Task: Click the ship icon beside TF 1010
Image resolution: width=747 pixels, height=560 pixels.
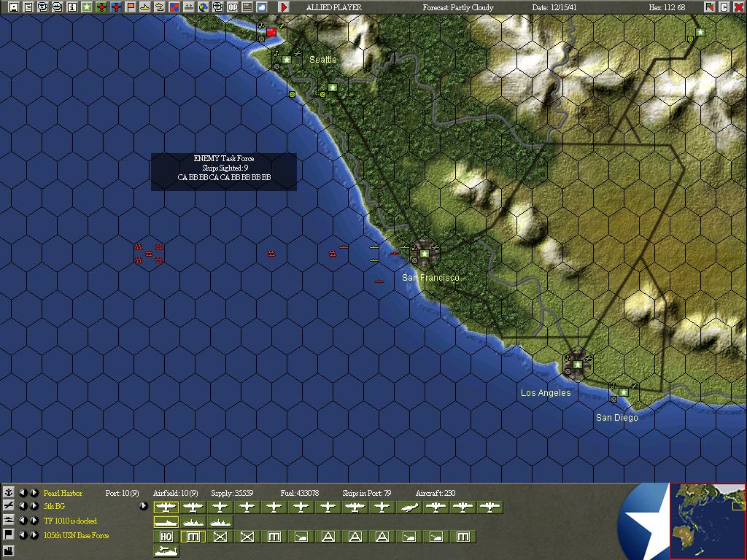Action: click(x=8, y=520)
